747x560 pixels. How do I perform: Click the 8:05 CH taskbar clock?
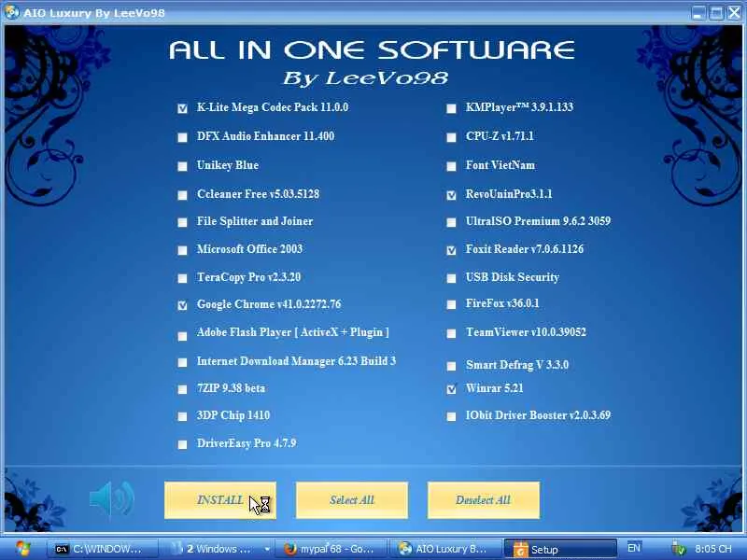pyautogui.click(x=713, y=549)
